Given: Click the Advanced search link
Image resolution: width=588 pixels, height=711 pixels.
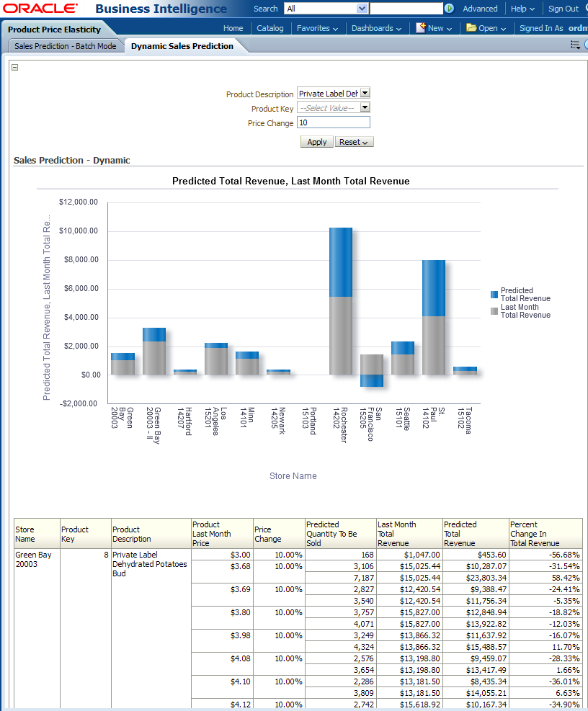Looking at the screenshot, I should coord(480,9).
